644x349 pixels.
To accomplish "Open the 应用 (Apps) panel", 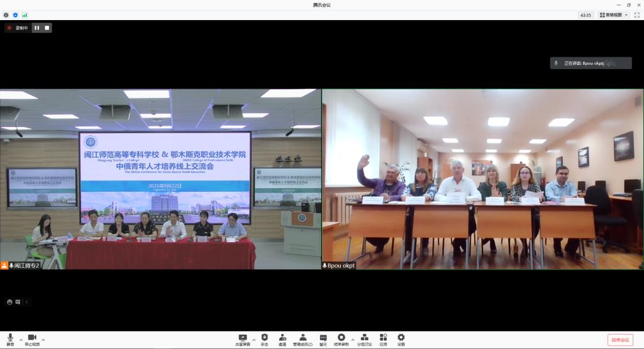I will [x=383, y=340].
